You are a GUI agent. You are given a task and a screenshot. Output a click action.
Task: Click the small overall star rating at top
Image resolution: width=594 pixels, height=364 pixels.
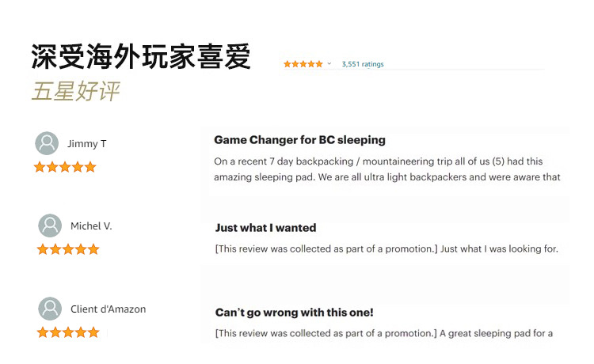coord(303,64)
